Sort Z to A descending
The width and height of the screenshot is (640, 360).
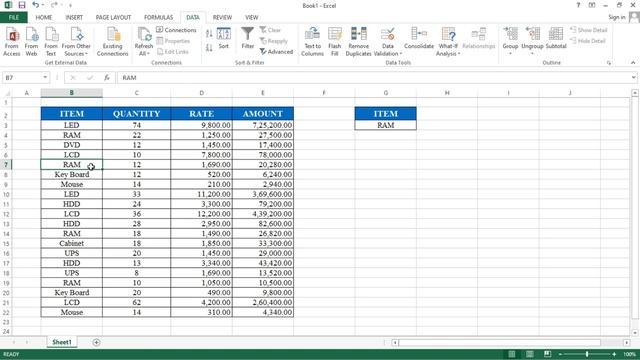(x=209, y=48)
